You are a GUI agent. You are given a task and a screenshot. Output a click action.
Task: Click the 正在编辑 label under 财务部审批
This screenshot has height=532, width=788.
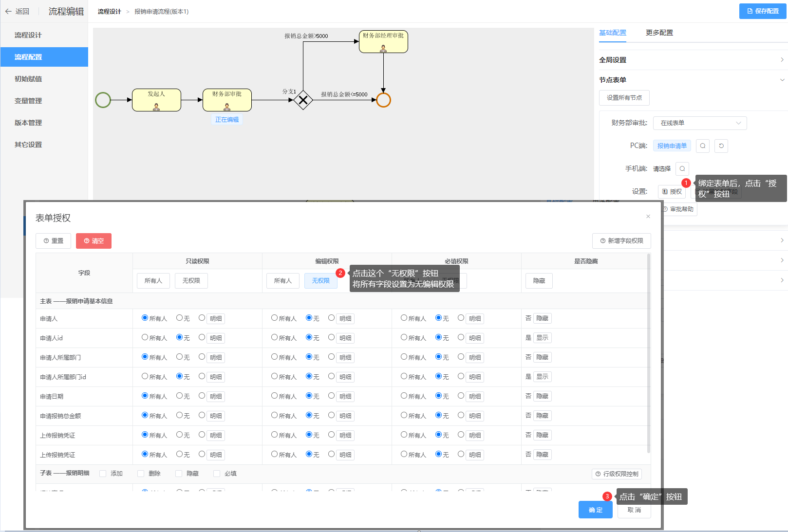227,120
